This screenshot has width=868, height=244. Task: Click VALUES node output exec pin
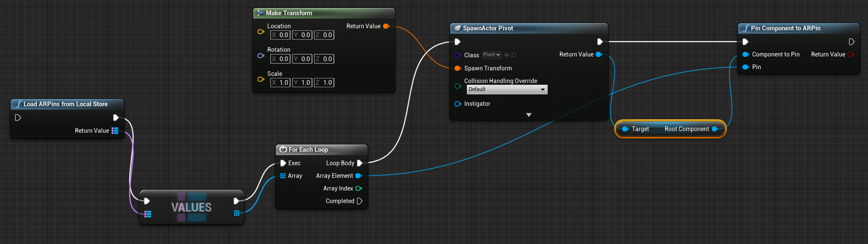pyautogui.click(x=236, y=201)
